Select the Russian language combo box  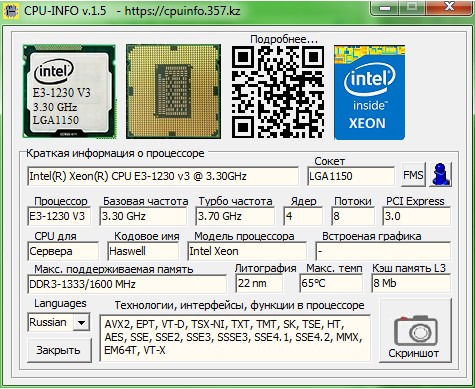[59, 322]
